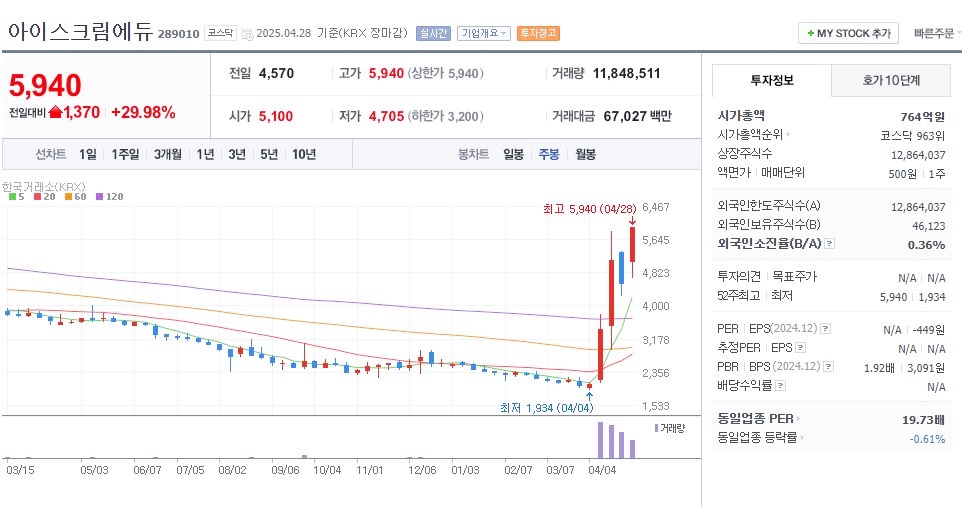Click the latest red candlestick at 04/28
The height and width of the screenshot is (507, 967).
633,244
